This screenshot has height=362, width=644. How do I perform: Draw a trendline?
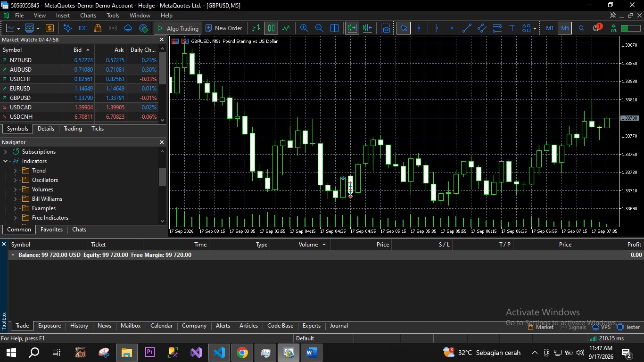pyautogui.click(x=467, y=28)
